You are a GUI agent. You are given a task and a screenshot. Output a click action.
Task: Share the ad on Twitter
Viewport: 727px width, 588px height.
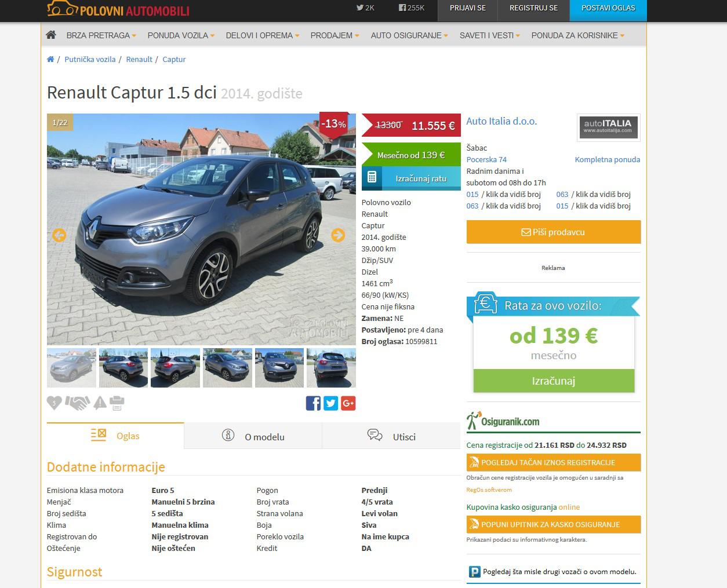pyautogui.click(x=331, y=403)
